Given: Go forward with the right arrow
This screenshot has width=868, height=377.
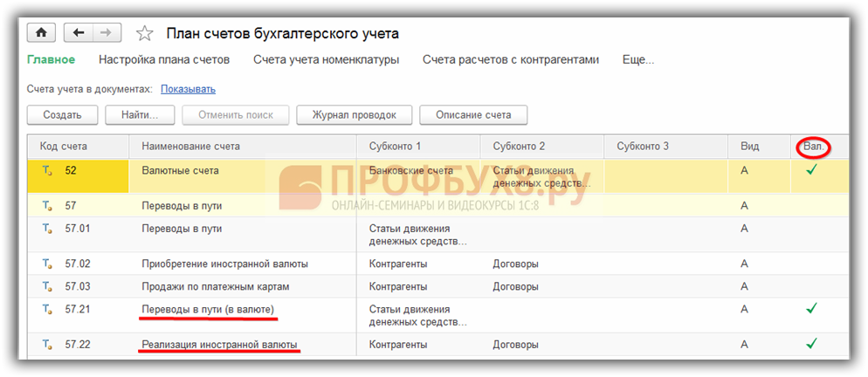Looking at the screenshot, I should pyautogui.click(x=106, y=32).
